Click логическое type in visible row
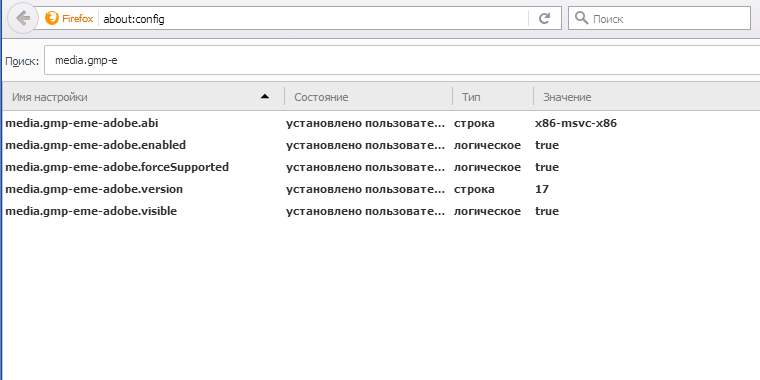Viewport: 760px width, 380px height. (487, 211)
